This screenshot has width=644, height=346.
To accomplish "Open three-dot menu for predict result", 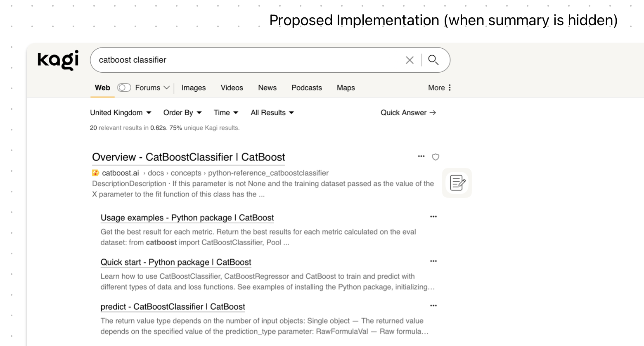I will (x=433, y=306).
